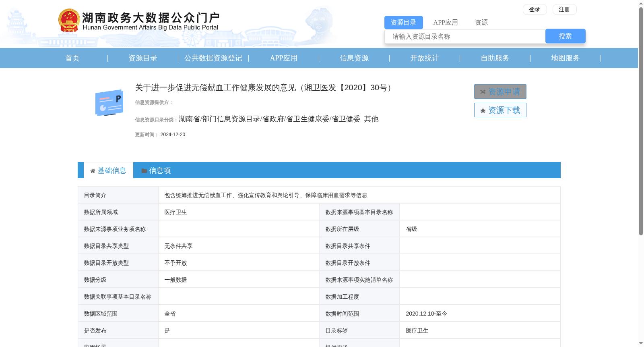The height and width of the screenshot is (347, 644).
Task: Click the 目录简介 description text cell
Action: tap(359, 195)
